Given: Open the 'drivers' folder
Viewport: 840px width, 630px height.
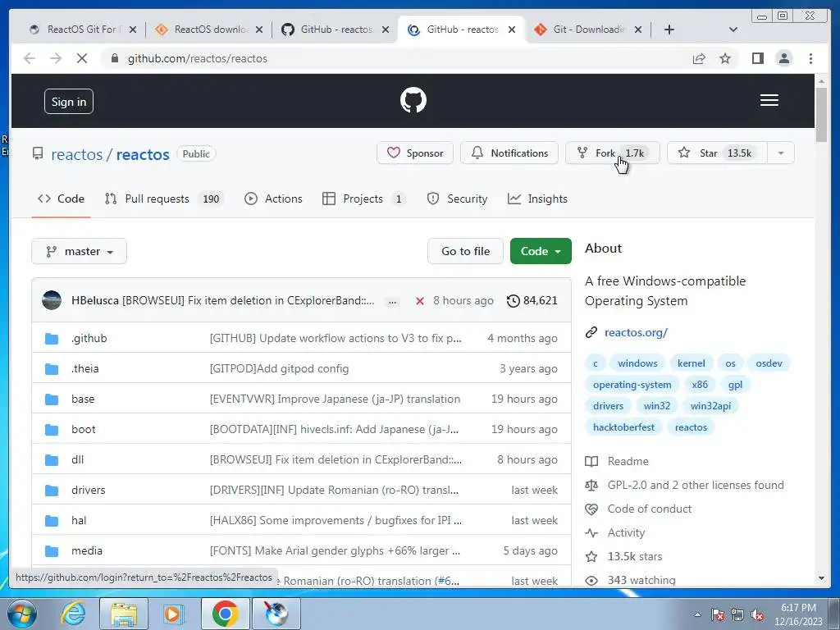Looking at the screenshot, I should [x=89, y=491].
